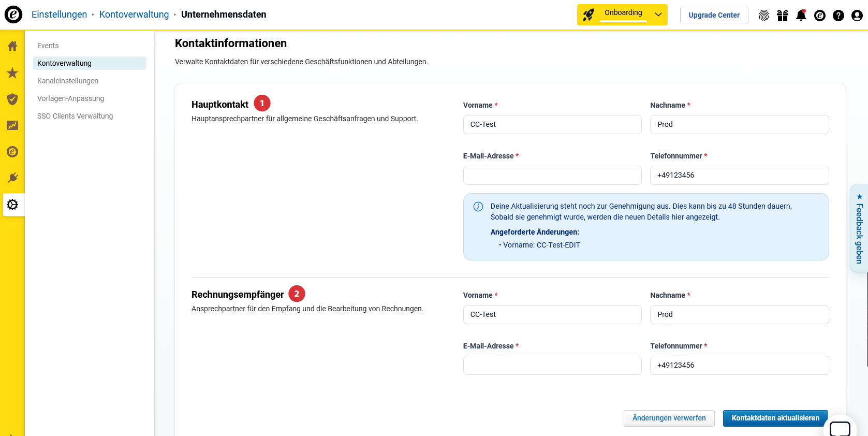
Task: Open the Upgrade Center button
Action: (714, 15)
